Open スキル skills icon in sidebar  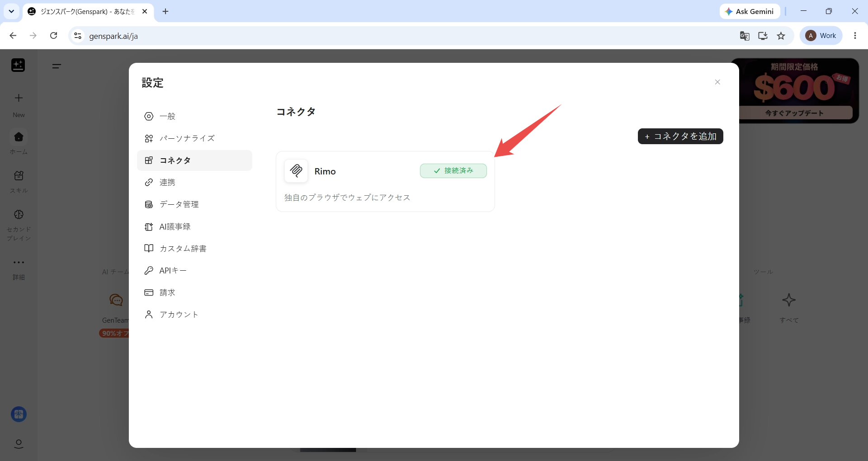(19, 175)
